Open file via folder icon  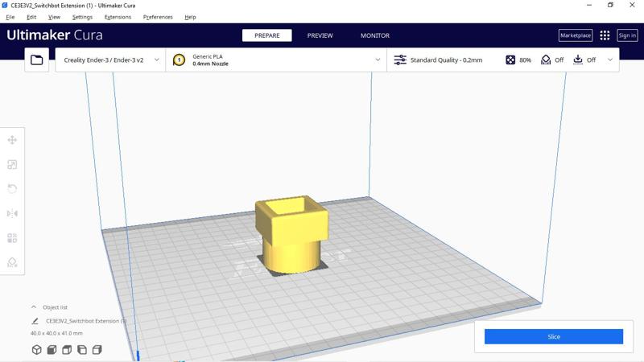click(x=36, y=60)
